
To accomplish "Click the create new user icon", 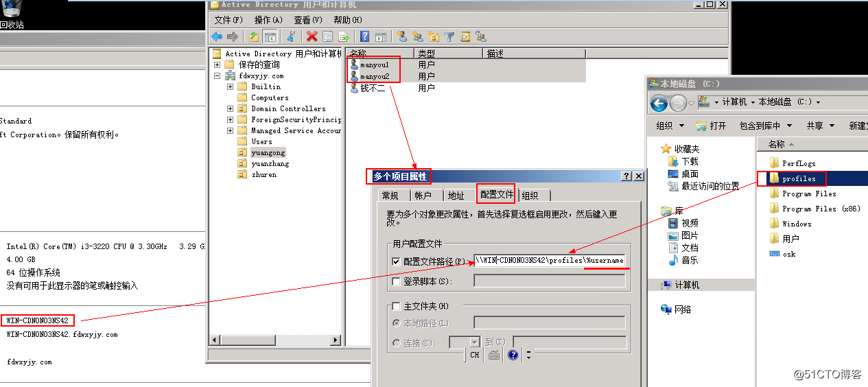I will coord(402,36).
